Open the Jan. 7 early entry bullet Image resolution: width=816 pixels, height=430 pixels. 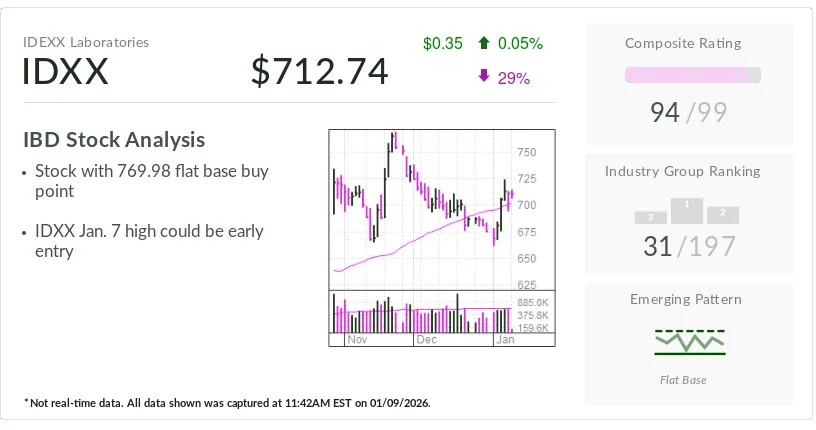coord(148,241)
